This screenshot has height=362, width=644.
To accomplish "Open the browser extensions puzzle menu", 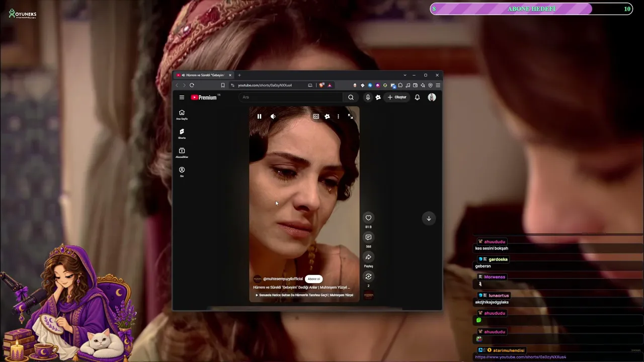I will coord(400,85).
